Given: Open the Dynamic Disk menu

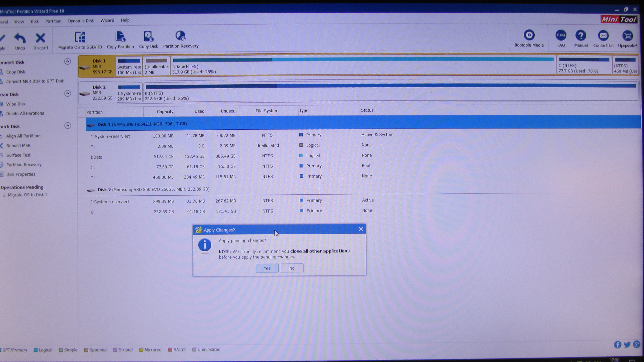Looking at the screenshot, I should click(81, 21).
